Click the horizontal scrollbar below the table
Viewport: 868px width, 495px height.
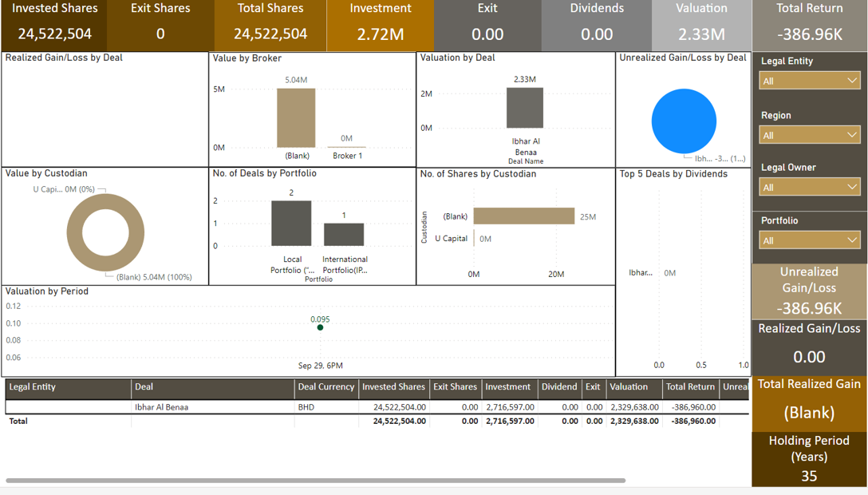[315, 481]
